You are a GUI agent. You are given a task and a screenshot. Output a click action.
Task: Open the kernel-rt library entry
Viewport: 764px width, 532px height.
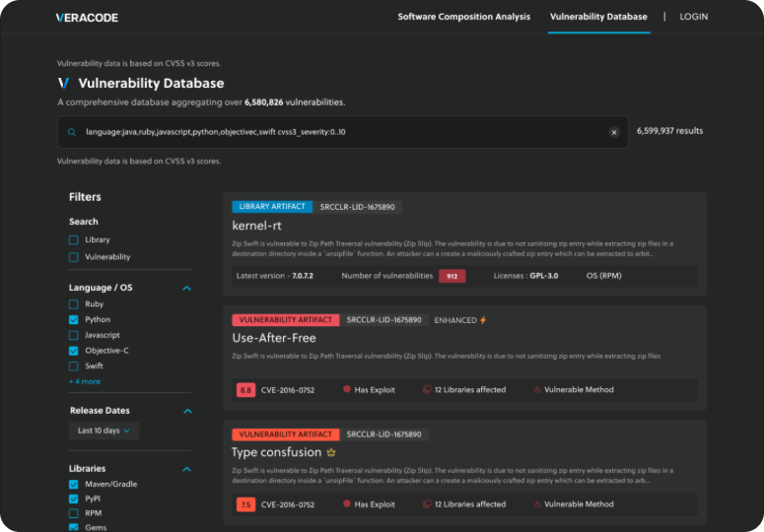pyautogui.click(x=256, y=226)
